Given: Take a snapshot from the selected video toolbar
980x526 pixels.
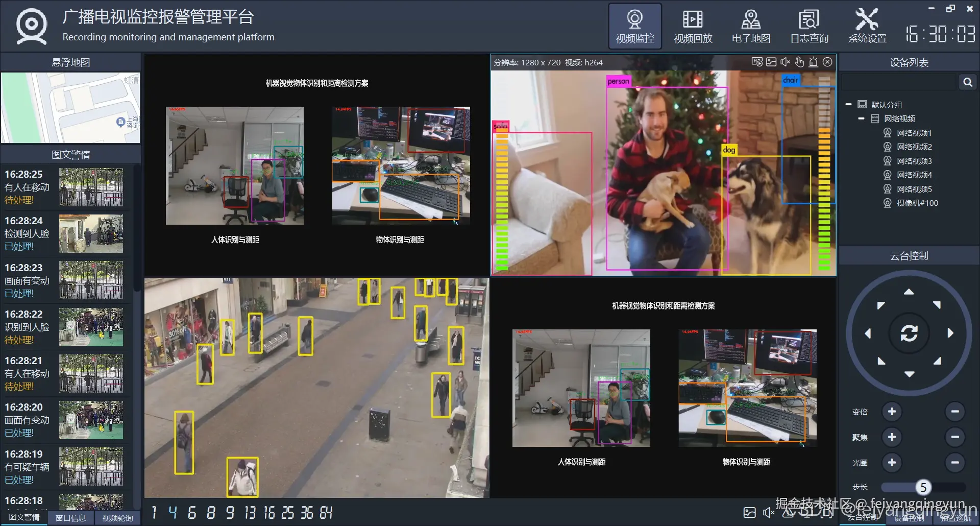Looking at the screenshot, I should click(771, 62).
